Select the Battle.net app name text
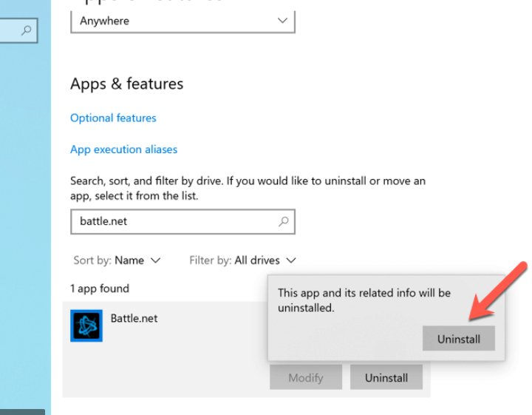 click(x=134, y=318)
